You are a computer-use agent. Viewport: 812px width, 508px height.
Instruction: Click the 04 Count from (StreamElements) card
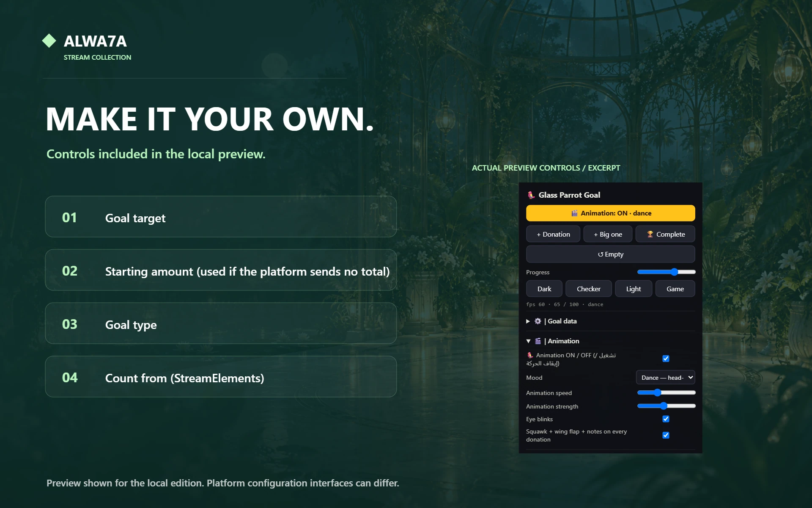click(221, 377)
